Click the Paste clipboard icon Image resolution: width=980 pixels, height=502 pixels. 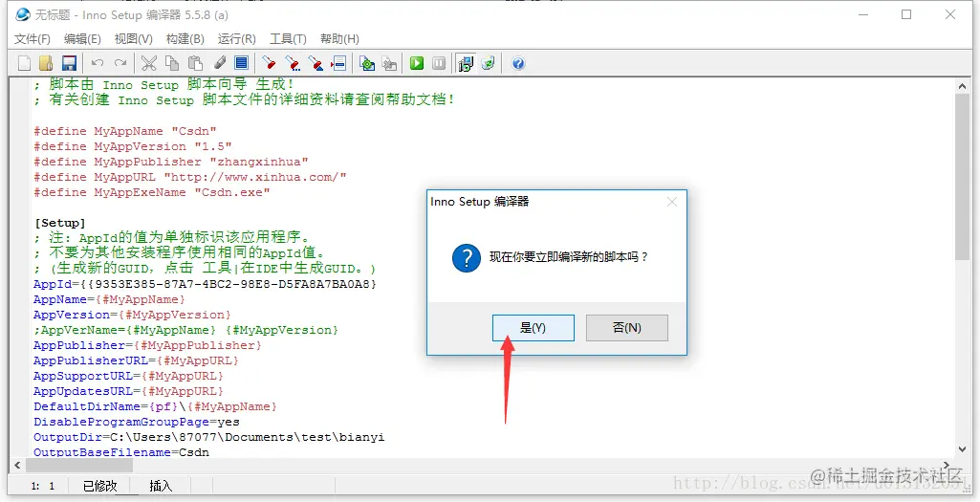(x=196, y=63)
